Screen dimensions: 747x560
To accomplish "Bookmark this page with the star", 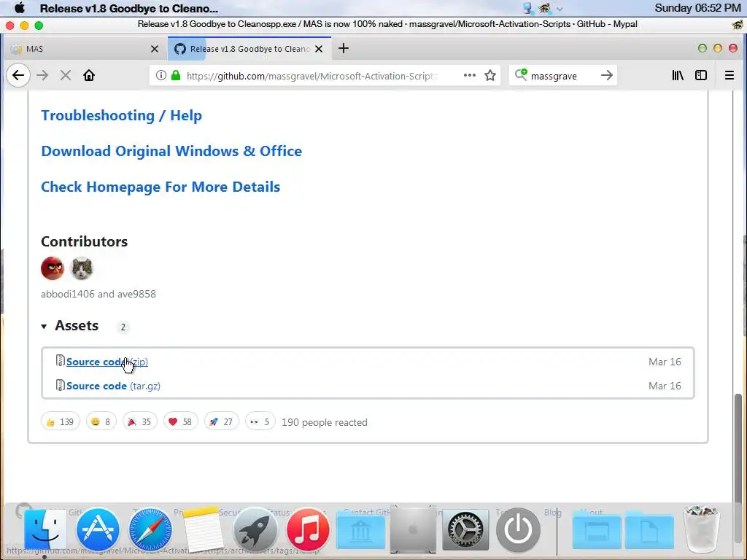I will [x=490, y=75].
